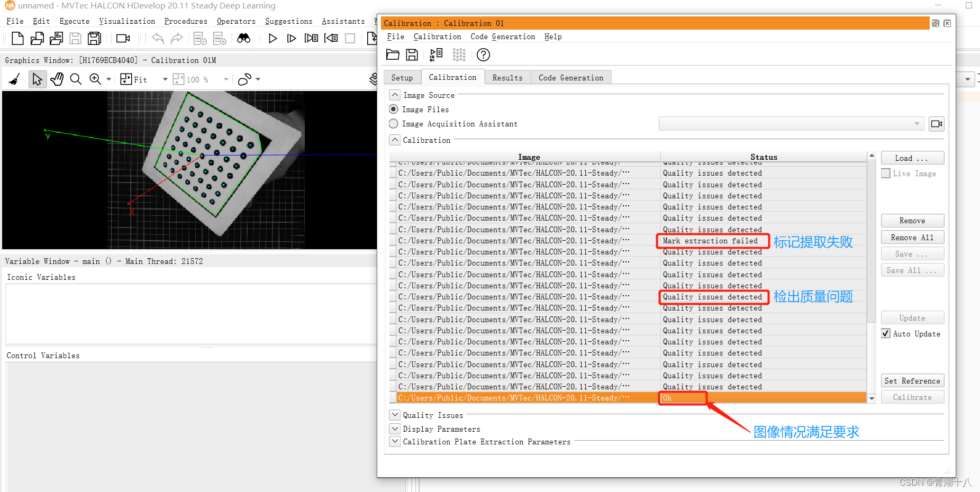The image size is (980, 492).
Task: Open the Visualization menu in HDevelop
Action: (127, 21)
